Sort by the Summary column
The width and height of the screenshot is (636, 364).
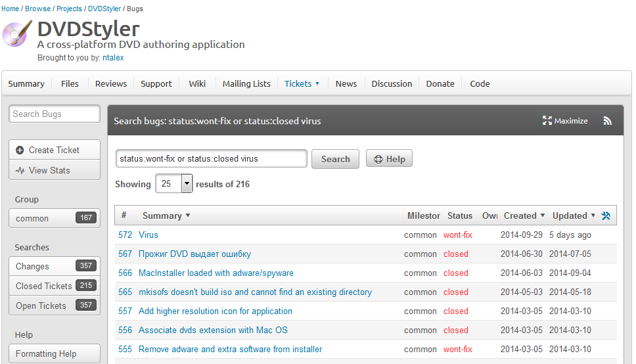pyautogui.click(x=166, y=216)
